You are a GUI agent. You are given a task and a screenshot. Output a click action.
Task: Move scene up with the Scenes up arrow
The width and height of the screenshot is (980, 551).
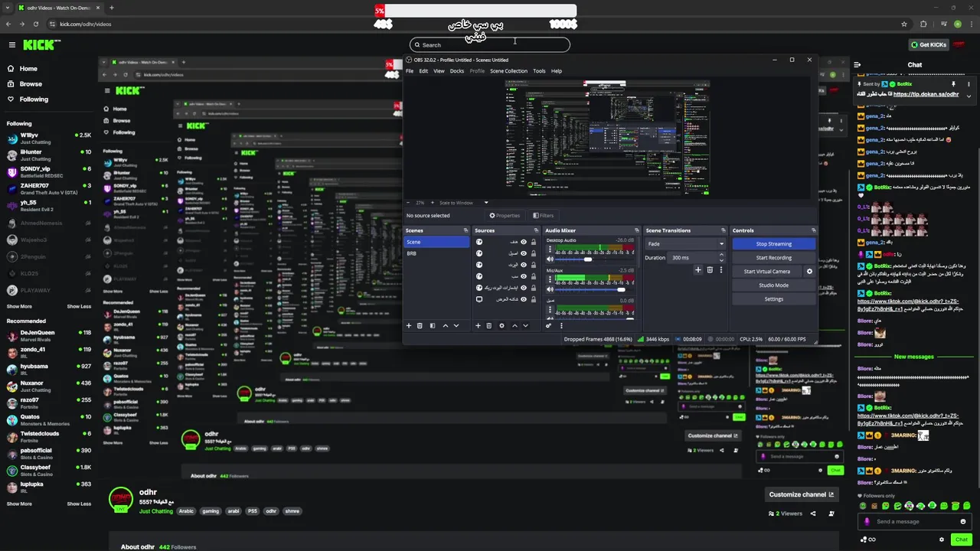[445, 325]
